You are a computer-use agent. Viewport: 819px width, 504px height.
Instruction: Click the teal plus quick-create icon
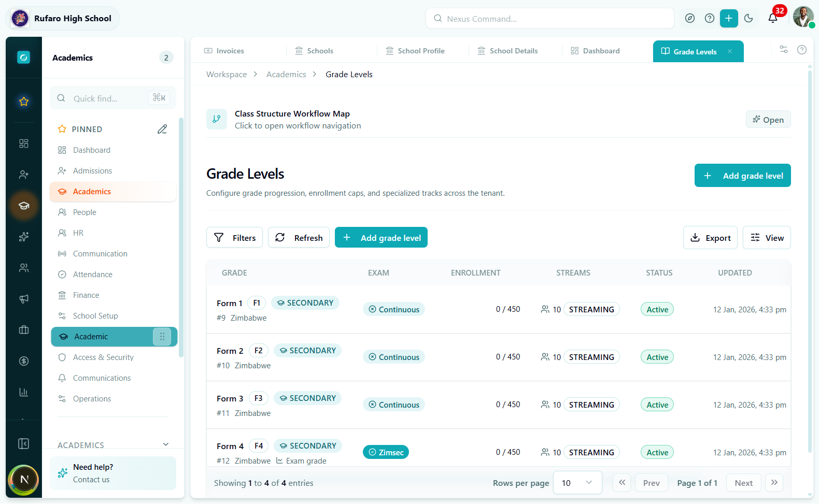pyautogui.click(x=728, y=18)
